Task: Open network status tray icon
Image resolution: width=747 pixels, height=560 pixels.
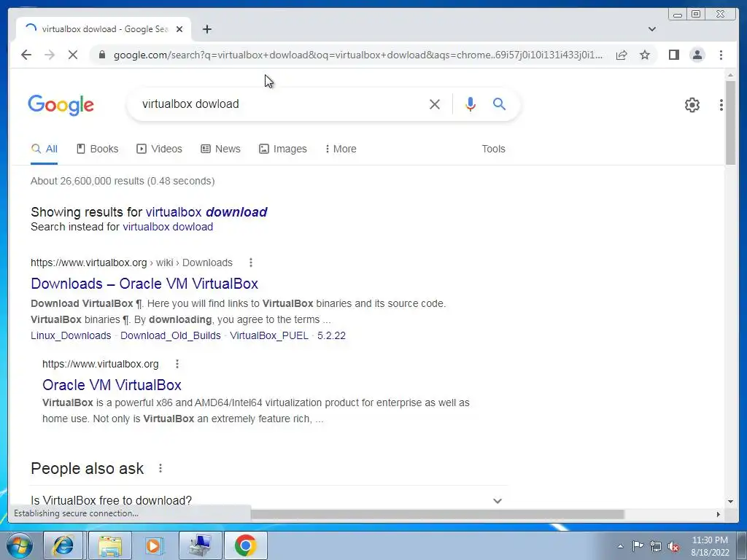Action: coord(656,546)
